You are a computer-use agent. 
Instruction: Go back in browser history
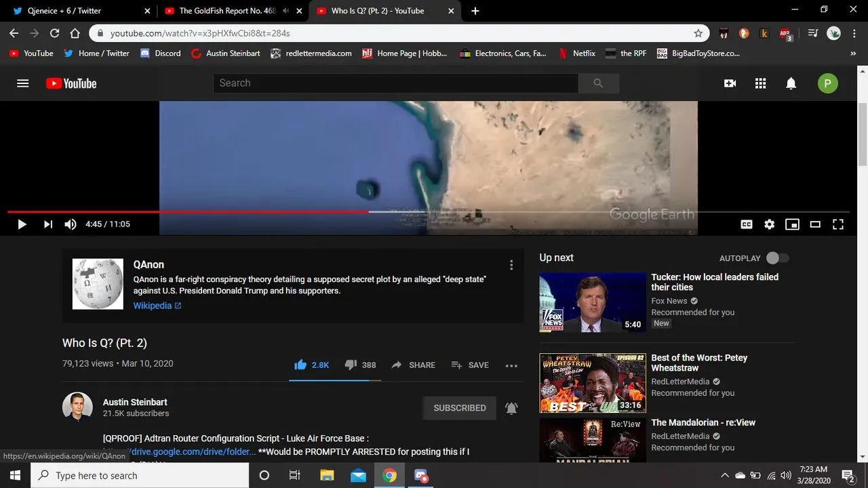point(14,33)
